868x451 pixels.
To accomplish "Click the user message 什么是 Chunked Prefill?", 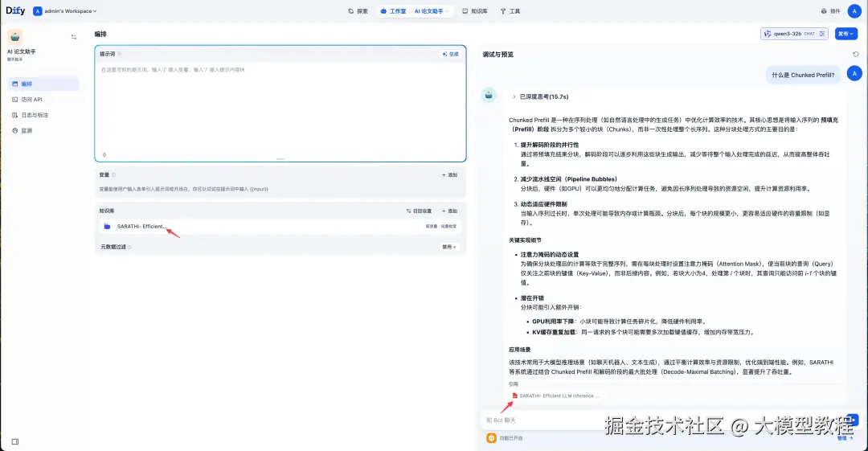I will point(803,75).
